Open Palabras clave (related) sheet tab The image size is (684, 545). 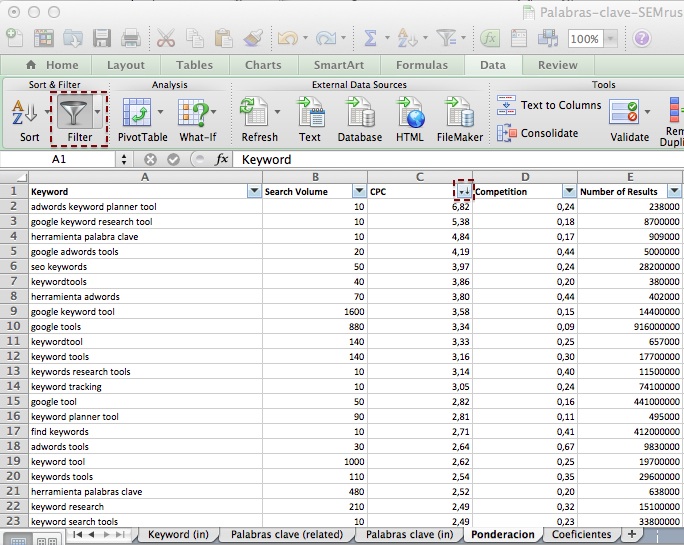(287, 535)
